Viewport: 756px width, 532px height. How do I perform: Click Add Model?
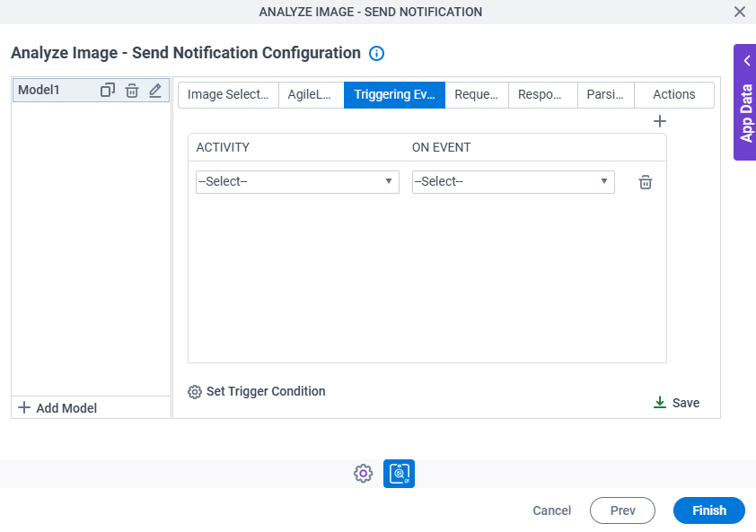tap(57, 408)
